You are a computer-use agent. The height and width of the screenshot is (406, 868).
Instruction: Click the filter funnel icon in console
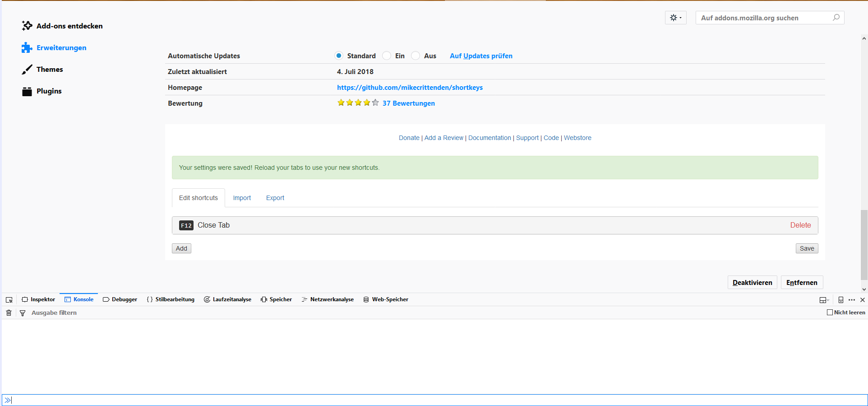(23, 313)
